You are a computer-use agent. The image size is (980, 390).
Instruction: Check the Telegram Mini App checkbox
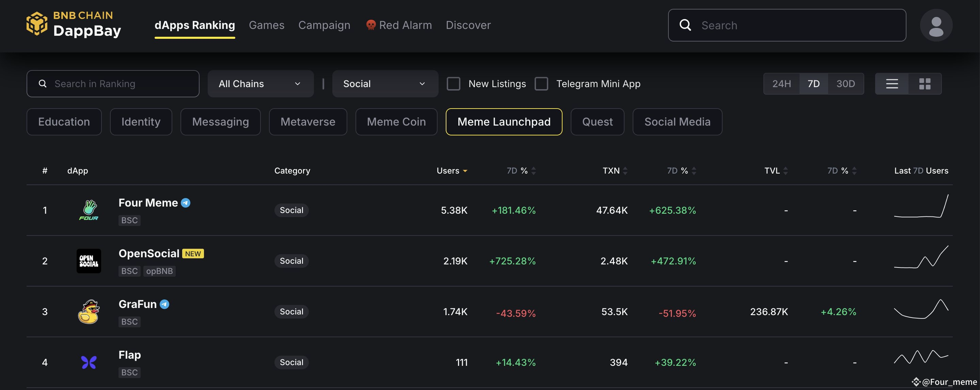[x=541, y=84]
